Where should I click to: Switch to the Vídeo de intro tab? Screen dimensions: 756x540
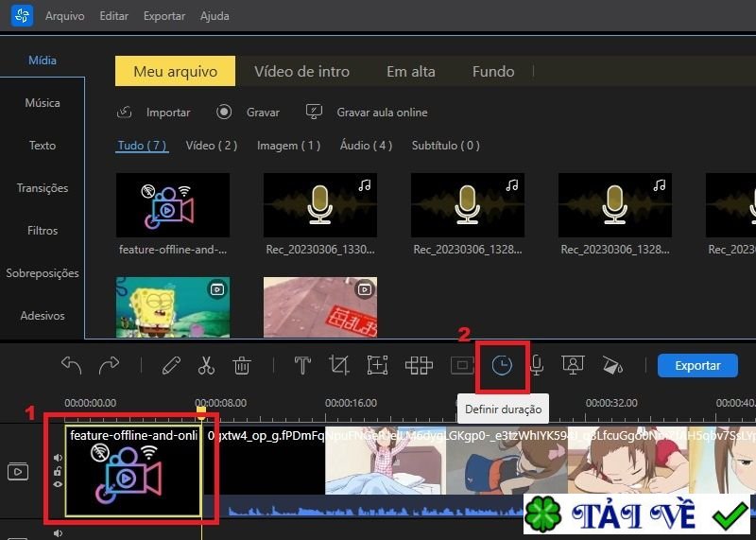click(x=301, y=72)
